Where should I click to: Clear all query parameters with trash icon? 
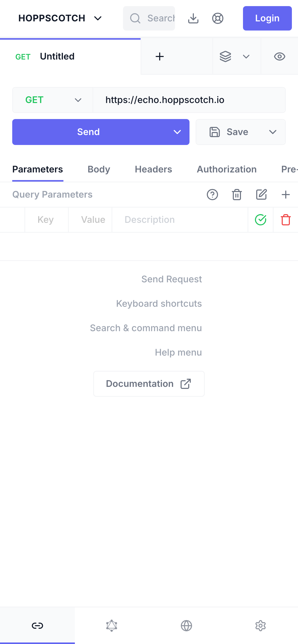tap(237, 195)
